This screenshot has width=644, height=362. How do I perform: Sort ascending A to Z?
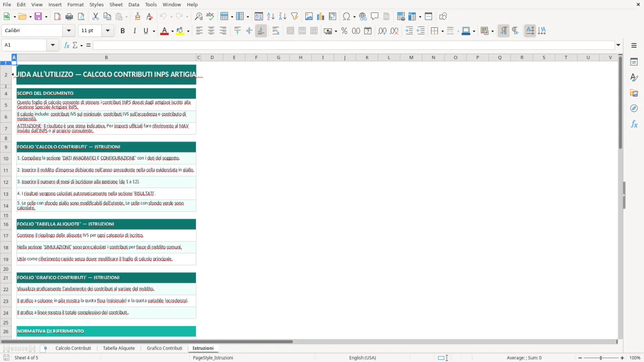click(x=271, y=17)
